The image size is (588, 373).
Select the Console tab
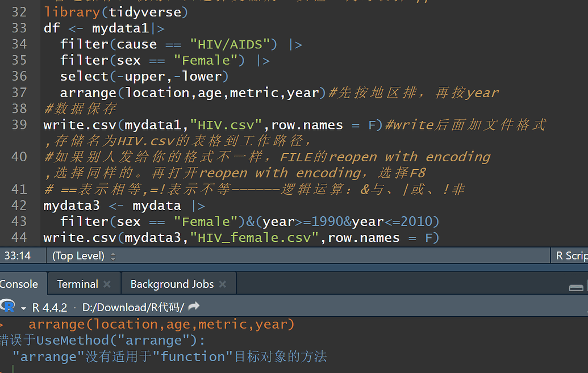coord(19,284)
